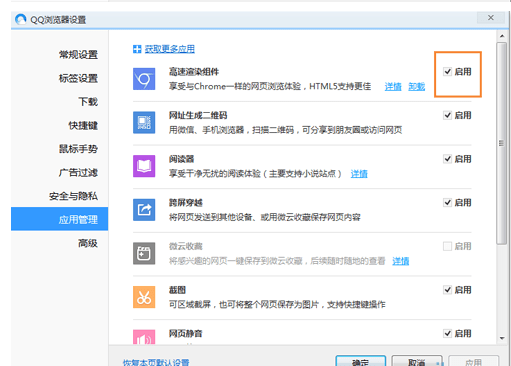This screenshot has width=511, height=366.
Task: Click the 微云收藏 title text
Action: (186, 246)
